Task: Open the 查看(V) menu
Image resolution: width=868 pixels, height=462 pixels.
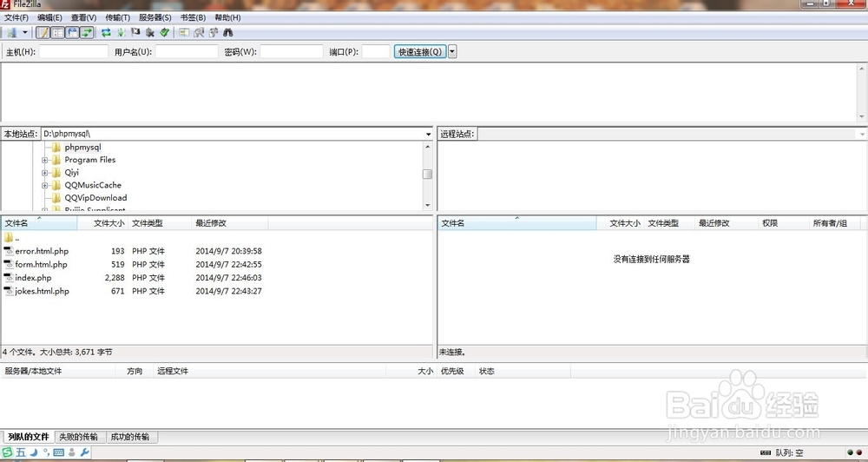Action: (x=83, y=17)
